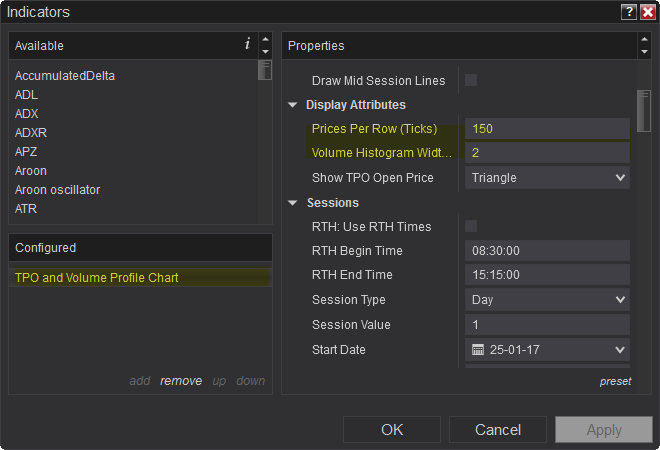Toggle Draw Mid Session Lines checkbox
This screenshot has height=450, width=660.
pos(471,80)
